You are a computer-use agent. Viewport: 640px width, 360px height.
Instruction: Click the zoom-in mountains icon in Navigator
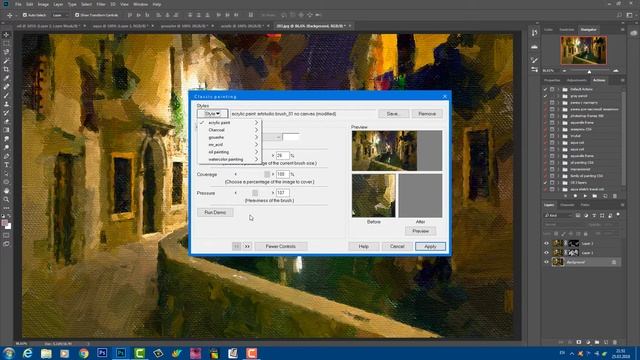[x=616, y=71]
